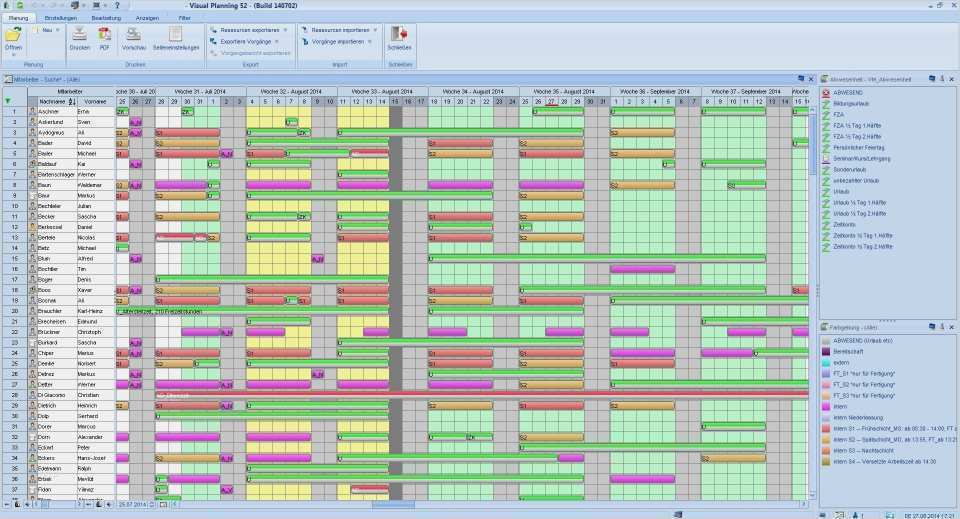Click the Schließen exit icon
960x519 pixels.
tap(399, 34)
